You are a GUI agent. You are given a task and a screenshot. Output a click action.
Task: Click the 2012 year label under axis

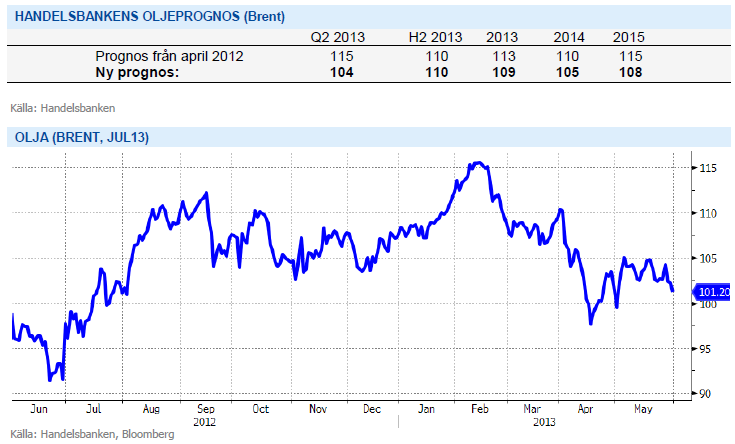coord(205,421)
